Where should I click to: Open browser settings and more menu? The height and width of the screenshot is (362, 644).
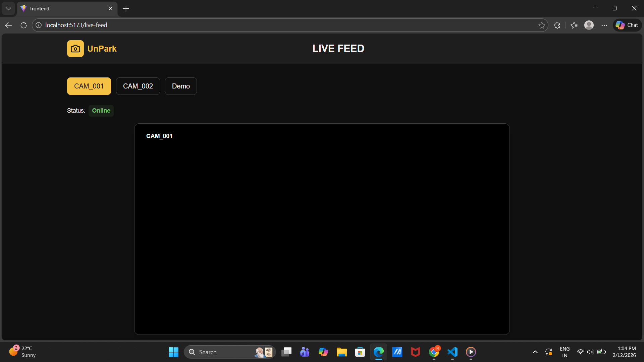604,25
